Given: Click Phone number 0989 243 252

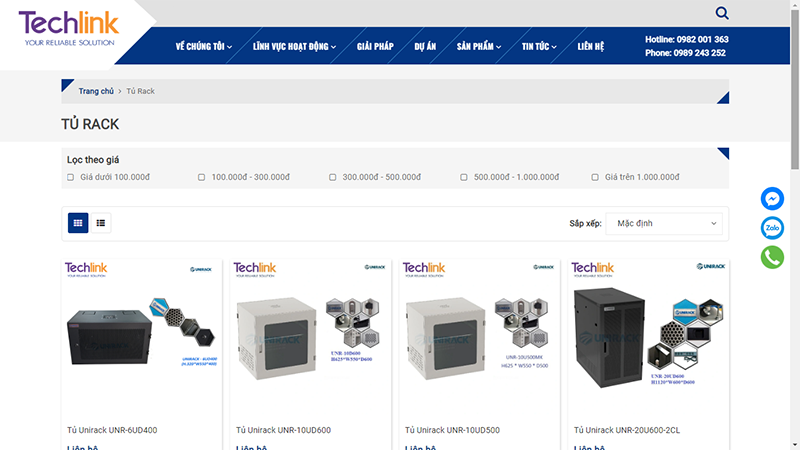Looking at the screenshot, I should pos(699,53).
